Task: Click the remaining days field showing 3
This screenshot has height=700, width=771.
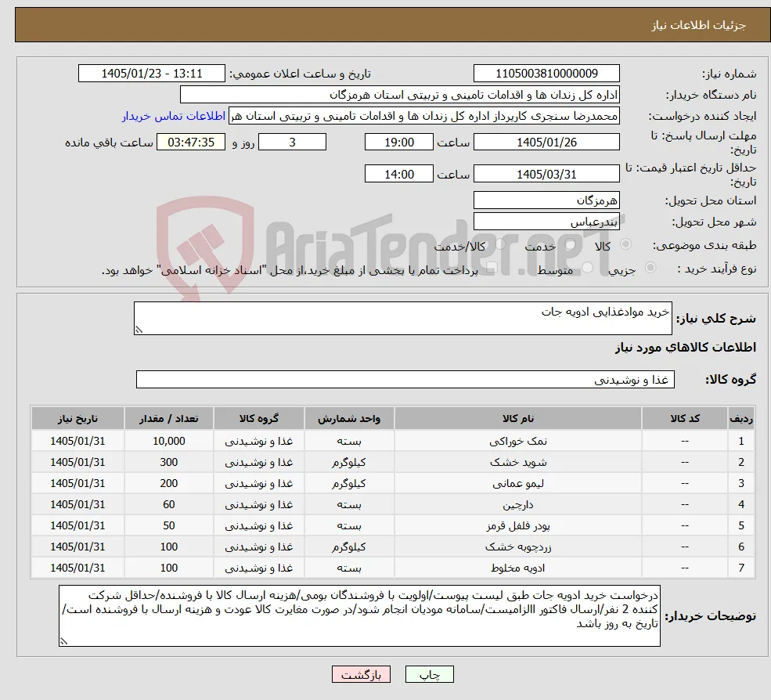Action: [x=292, y=143]
